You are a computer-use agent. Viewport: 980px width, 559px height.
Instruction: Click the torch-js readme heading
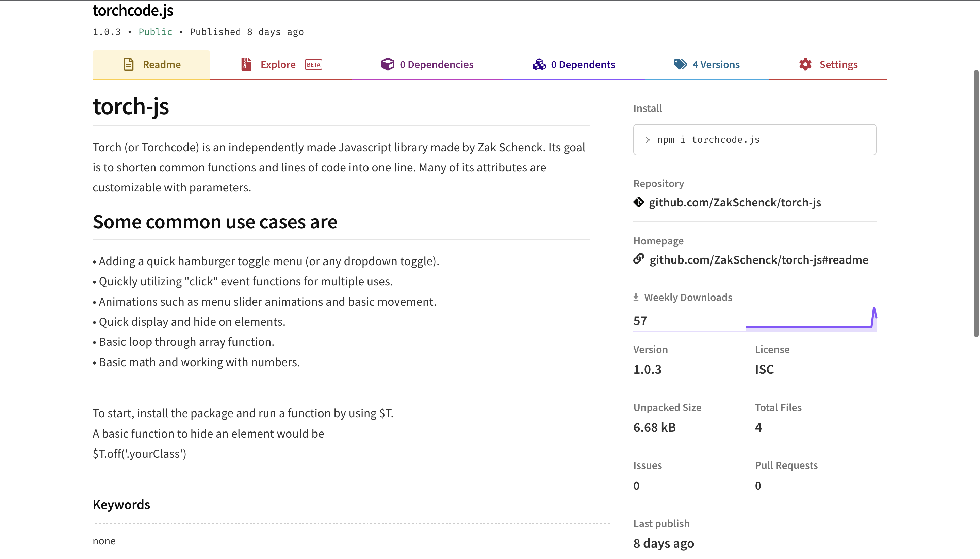pyautogui.click(x=131, y=106)
